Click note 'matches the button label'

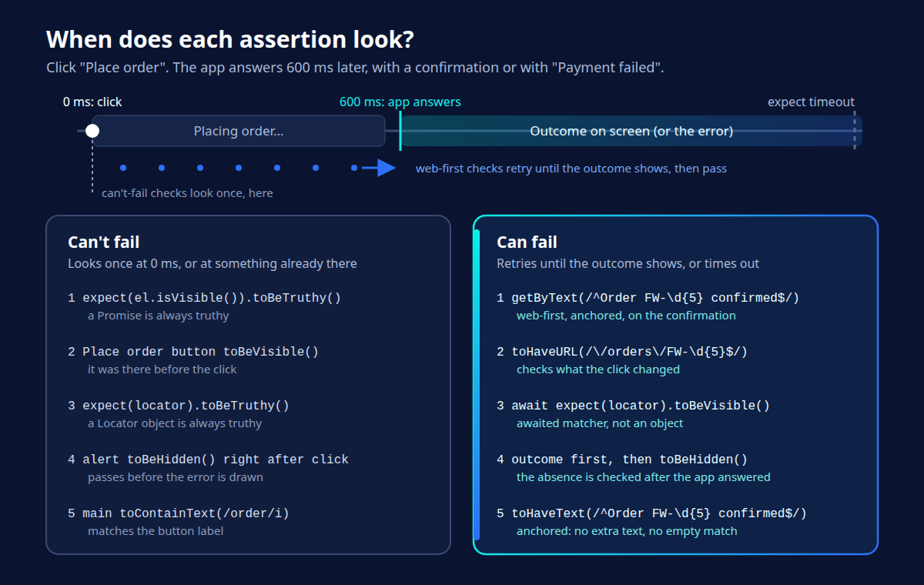[156, 531]
